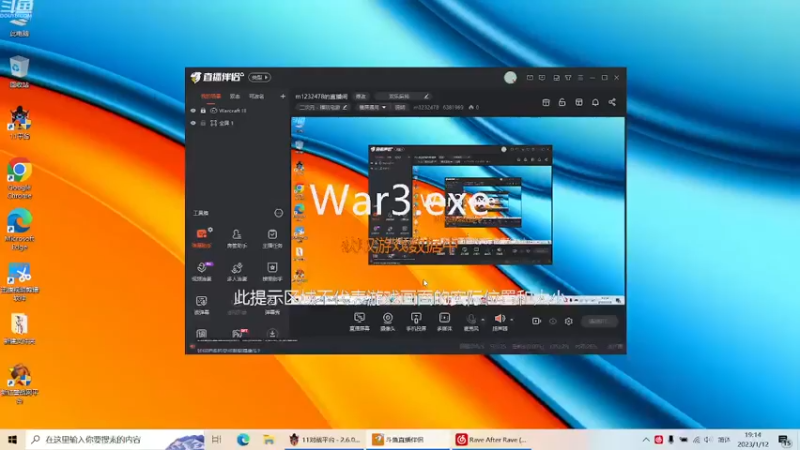Open notifications with the bell icon

(x=595, y=103)
